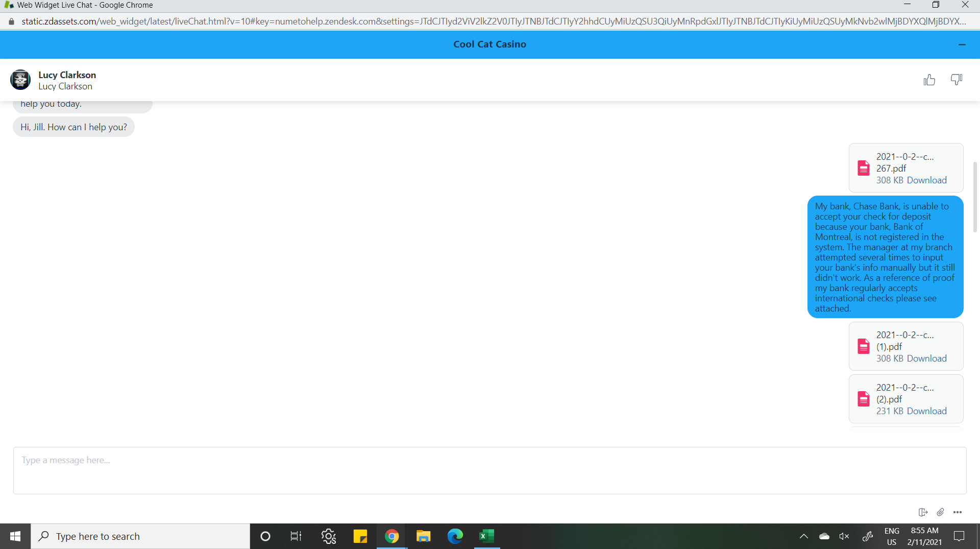
Task: Click Lucy Clarkson's agent avatar
Action: (x=20, y=80)
